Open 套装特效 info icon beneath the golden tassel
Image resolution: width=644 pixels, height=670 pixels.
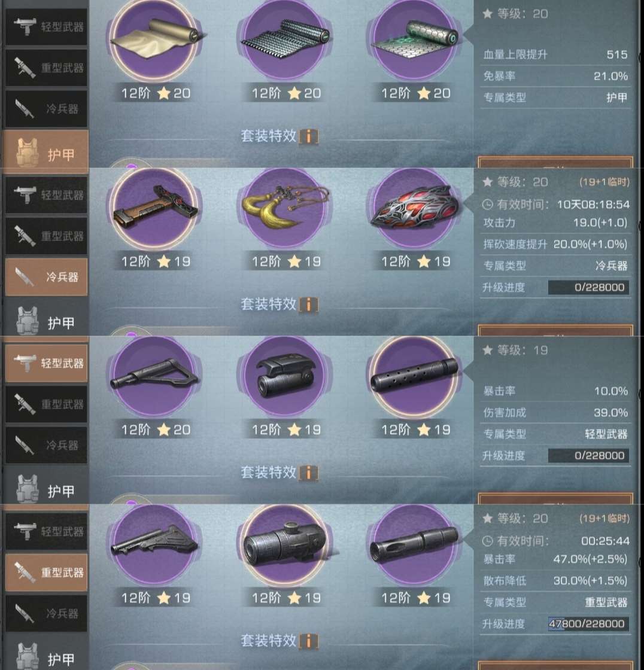pos(309,304)
